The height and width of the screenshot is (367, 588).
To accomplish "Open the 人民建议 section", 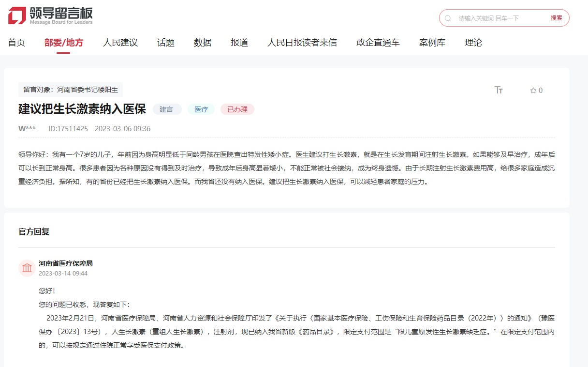I will (x=120, y=43).
